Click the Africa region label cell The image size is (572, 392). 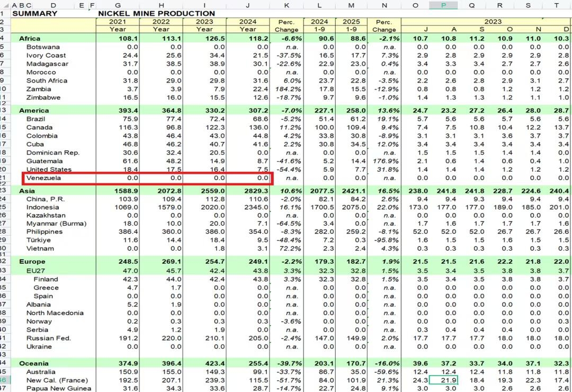tap(30, 39)
